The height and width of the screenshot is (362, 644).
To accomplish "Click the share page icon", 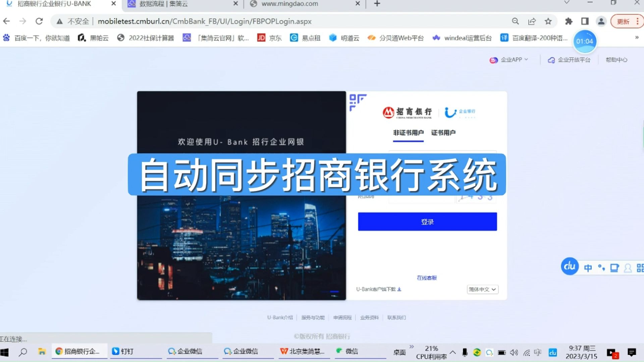I will click(x=532, y=21).
